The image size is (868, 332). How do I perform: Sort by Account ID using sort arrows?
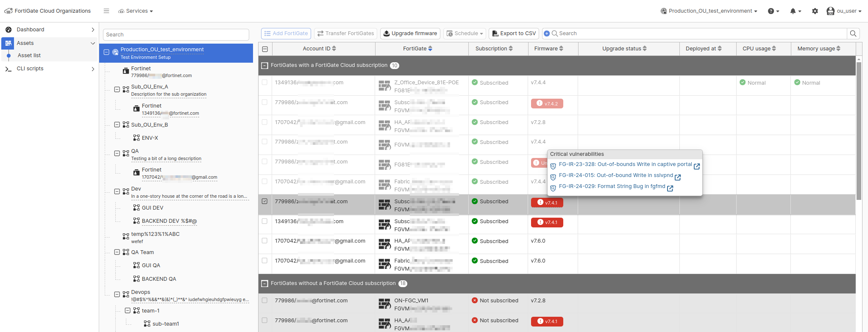point(334,49)
